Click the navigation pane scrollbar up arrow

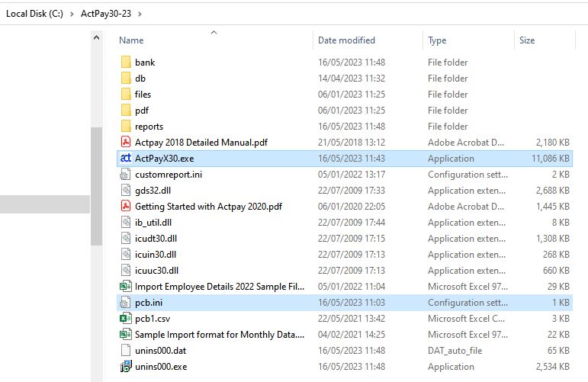pos(96,37)
